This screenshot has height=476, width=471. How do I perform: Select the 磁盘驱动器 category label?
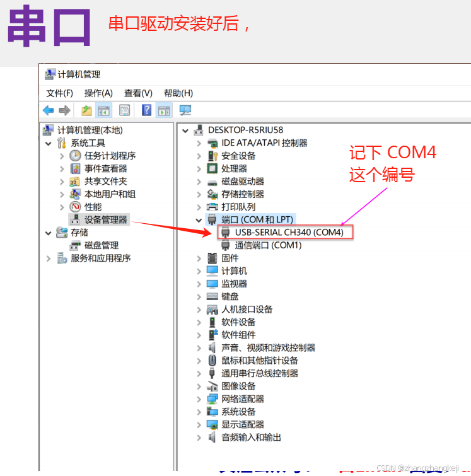tap(243, 182)
